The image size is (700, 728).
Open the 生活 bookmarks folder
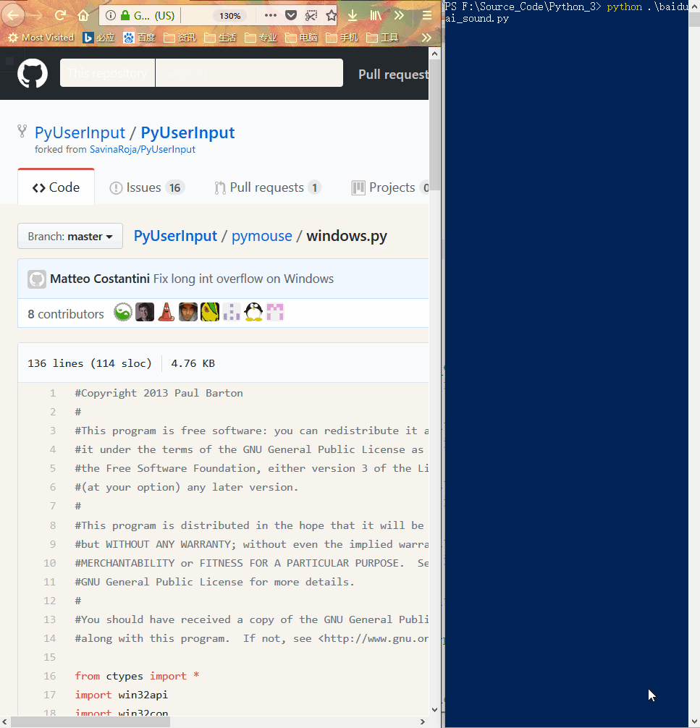(220, 38)
